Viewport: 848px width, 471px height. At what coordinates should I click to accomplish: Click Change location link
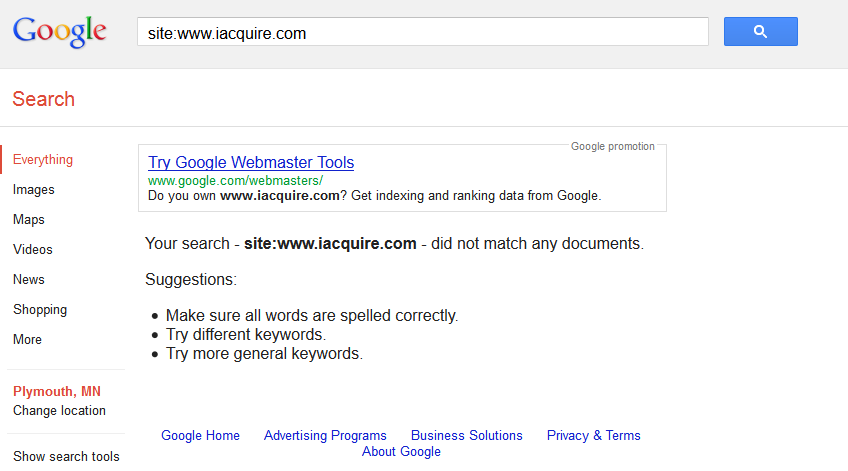[59, 410]
